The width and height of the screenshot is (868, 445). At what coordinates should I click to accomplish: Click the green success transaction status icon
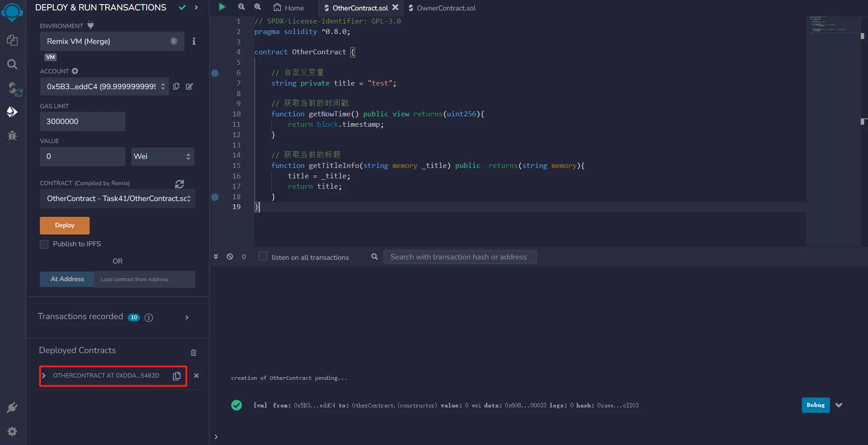click(236, 405)
